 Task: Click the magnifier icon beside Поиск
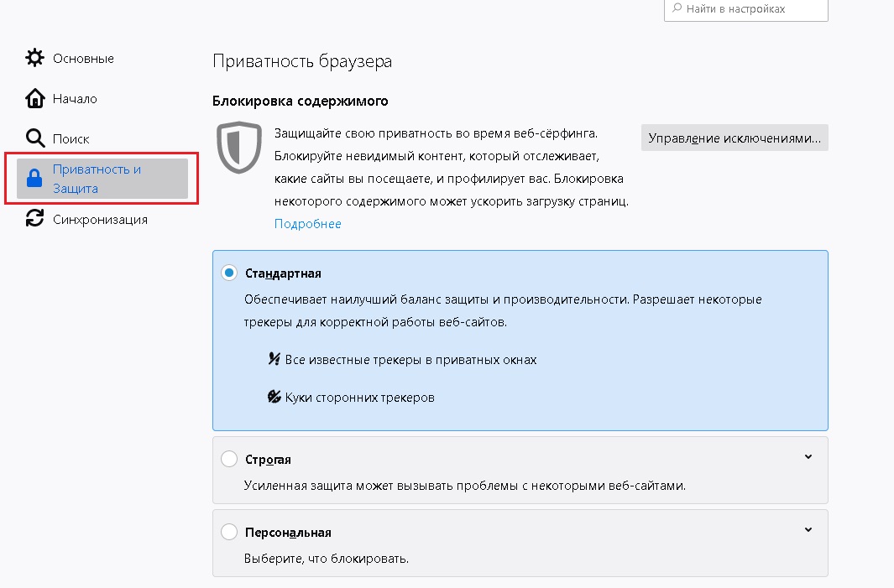[34, 138]
